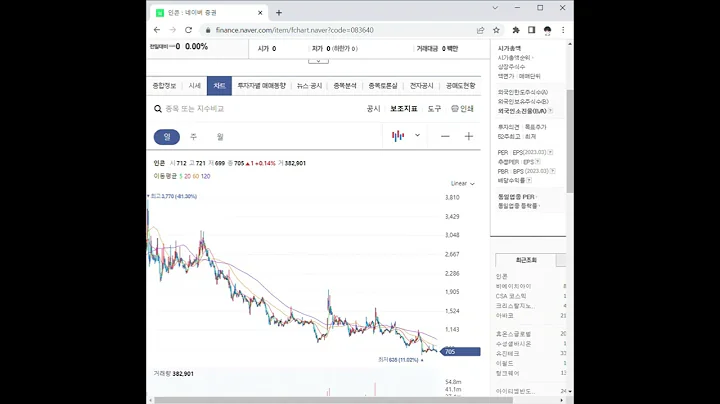Open the Linear scale dropdown
720x404 pixels.
coord(462,184)
